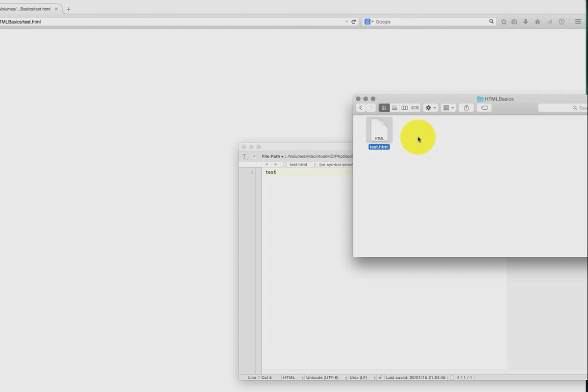Bookmark the page with the star icon
Viewport: 588px width, 392px height.
pos(503,22)
